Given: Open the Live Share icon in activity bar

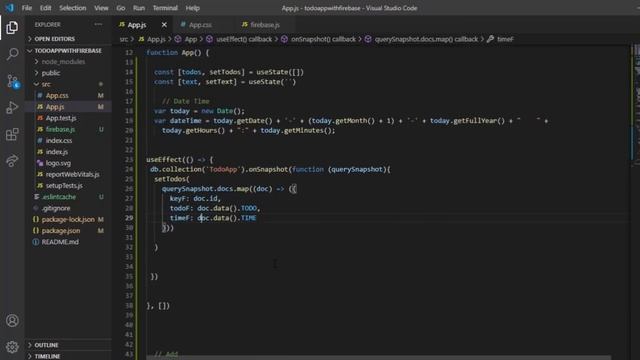Looking at the screenshot, I should 12,161.
